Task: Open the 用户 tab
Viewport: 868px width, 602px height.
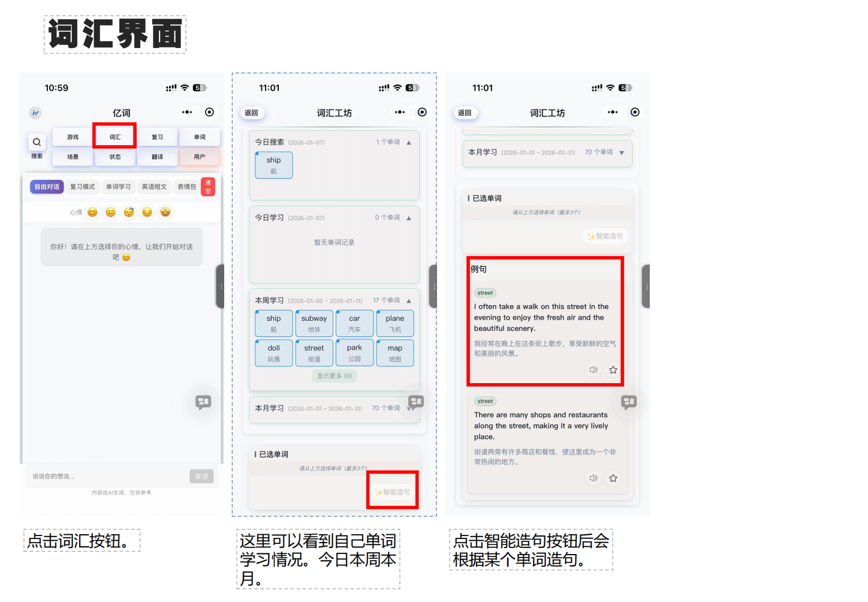Action: [x=200, y=157]
